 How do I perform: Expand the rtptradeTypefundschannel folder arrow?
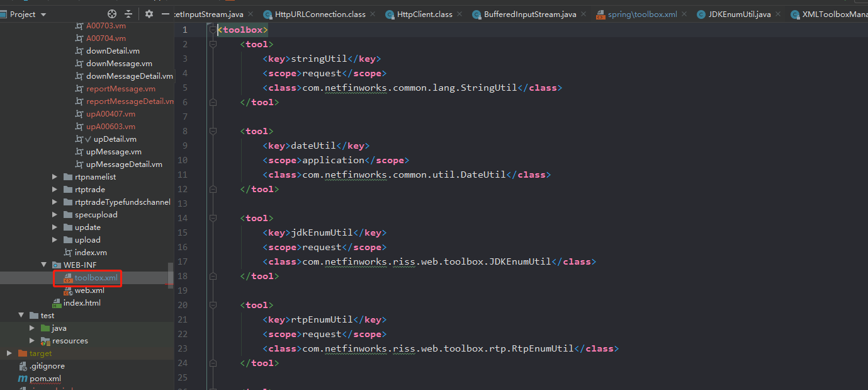(55, 202)
